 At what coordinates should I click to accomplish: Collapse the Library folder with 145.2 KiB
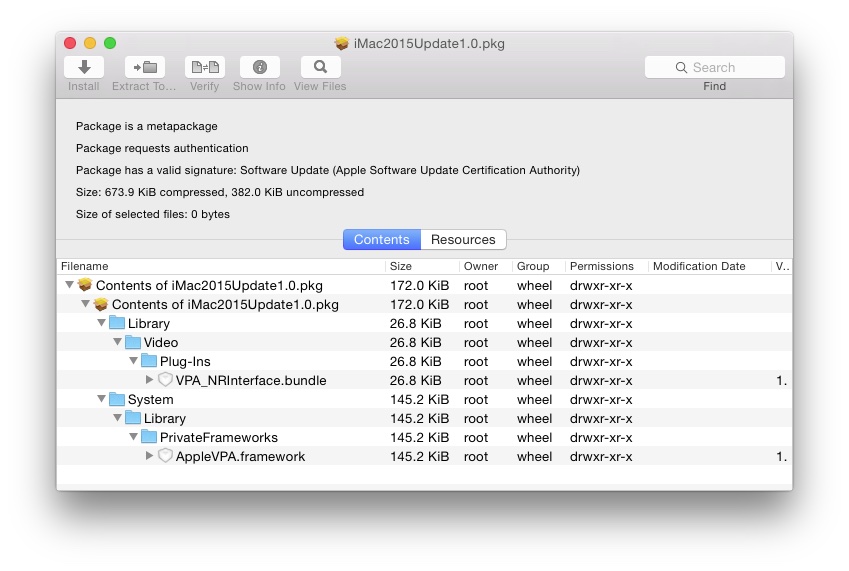(117, 417)
